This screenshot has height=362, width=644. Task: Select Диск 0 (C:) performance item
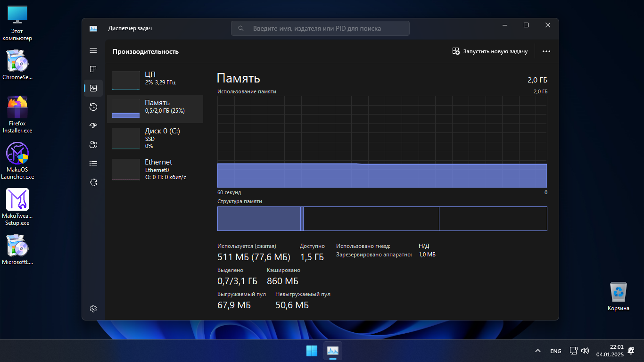155,138
